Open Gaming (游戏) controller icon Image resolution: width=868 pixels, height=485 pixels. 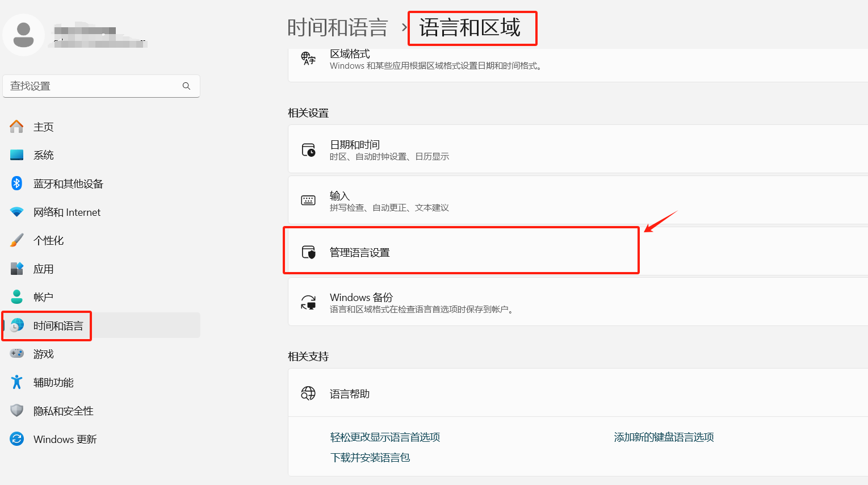[17, 354]
